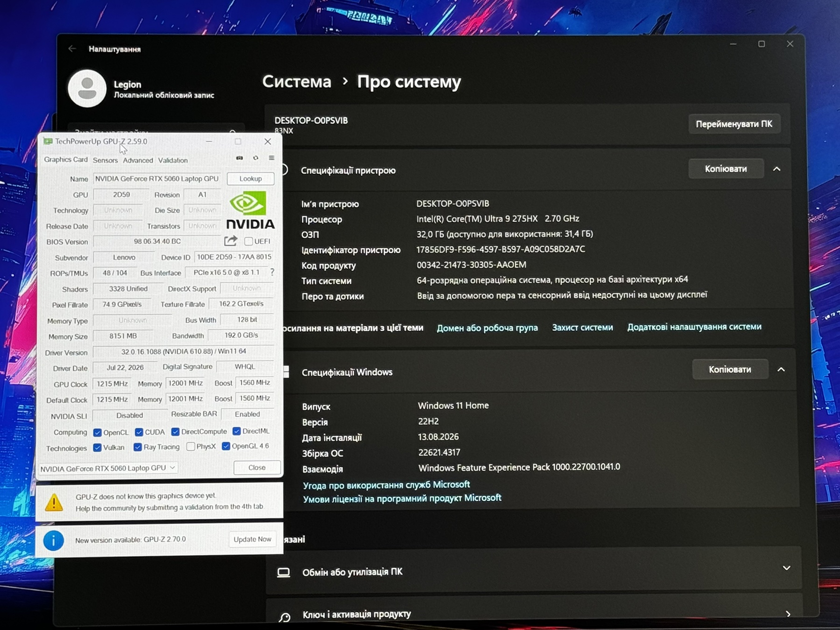Click the Close button in GPU-Z
This screenshot has width=840, height=630.
pos(257,468)
